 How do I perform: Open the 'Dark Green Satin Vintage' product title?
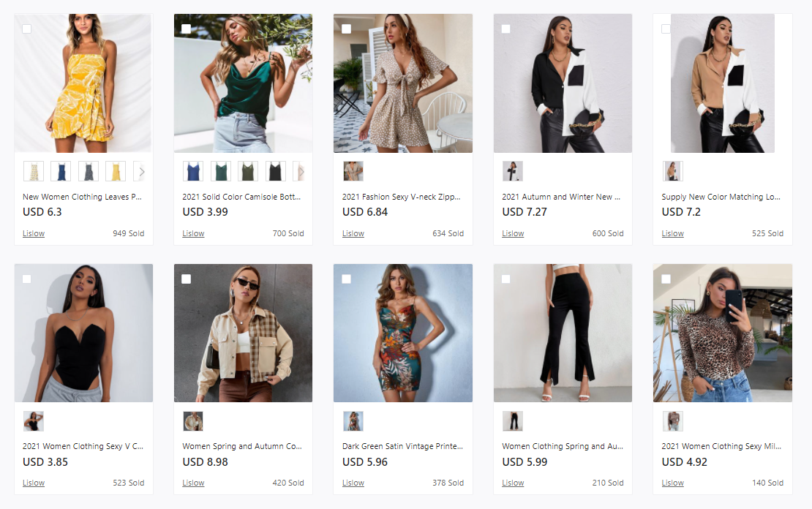pyautogui.click(x=402, y=446)
